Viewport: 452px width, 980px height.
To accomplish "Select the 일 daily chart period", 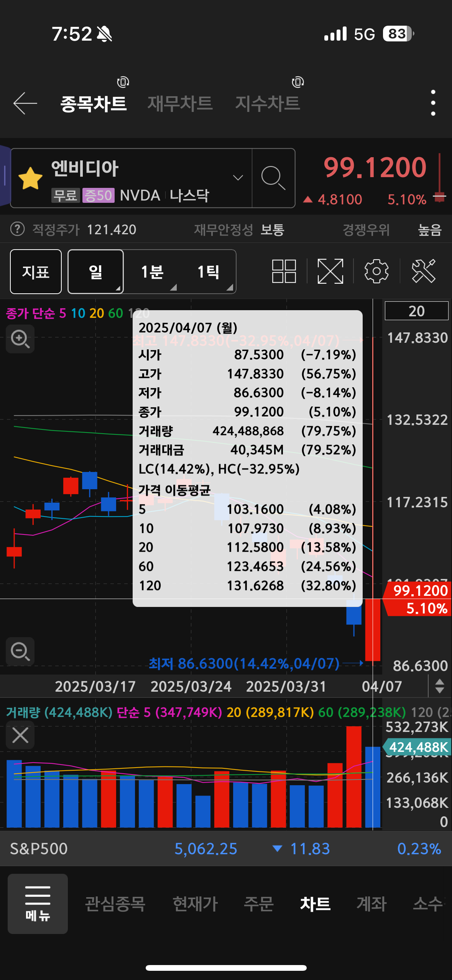I will coord(95,271).
